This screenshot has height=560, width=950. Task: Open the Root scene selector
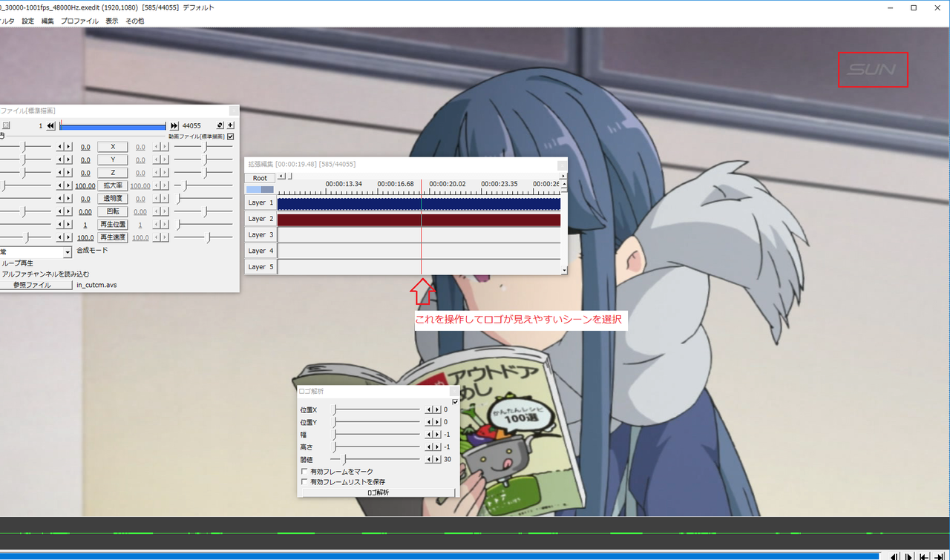tap(260, 178)
